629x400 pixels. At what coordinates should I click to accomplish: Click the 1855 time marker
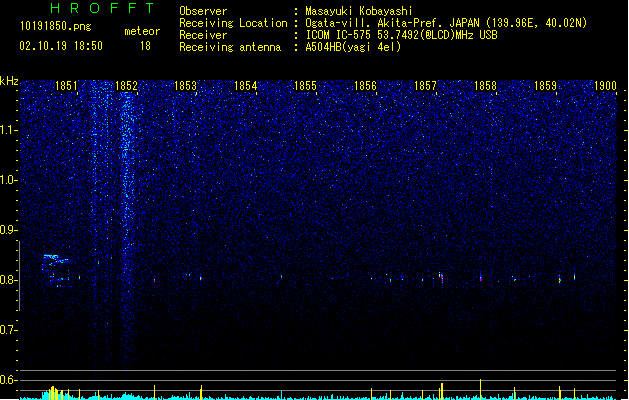(305, 86)
